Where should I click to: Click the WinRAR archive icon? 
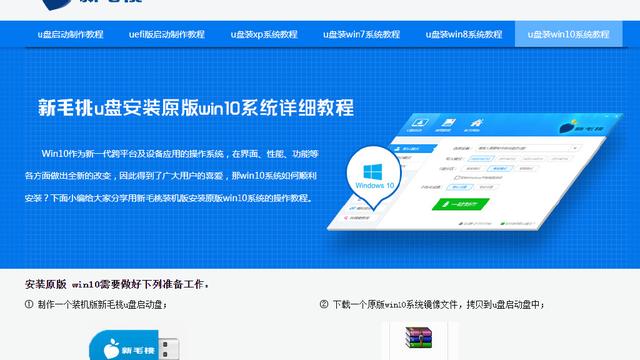click(x=418, y=338)
